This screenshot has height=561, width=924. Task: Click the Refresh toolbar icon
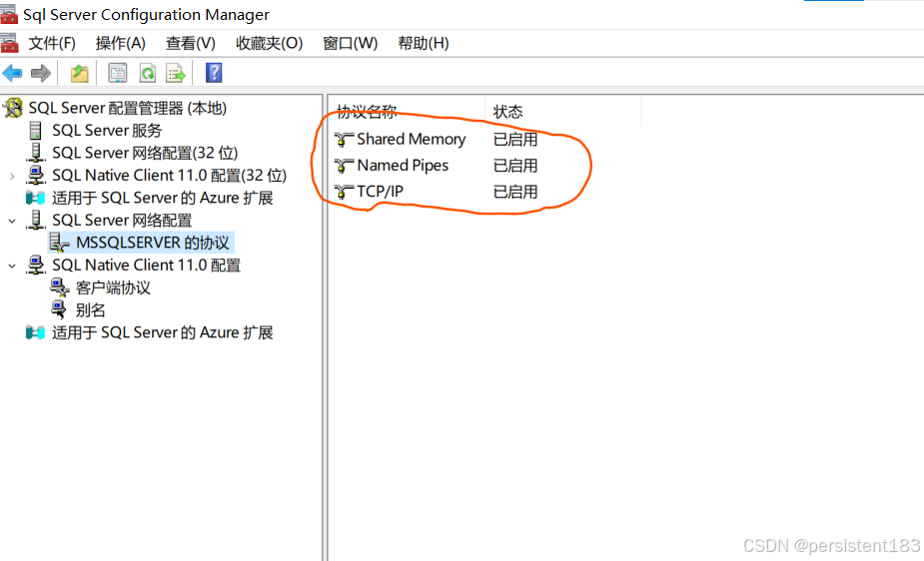click(147, 74)
